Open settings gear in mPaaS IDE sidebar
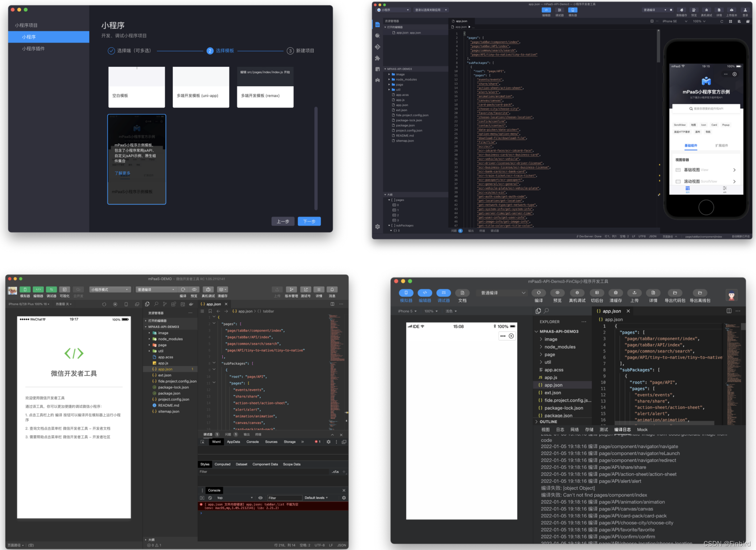The image size is (756, 550). pos(377,227)
